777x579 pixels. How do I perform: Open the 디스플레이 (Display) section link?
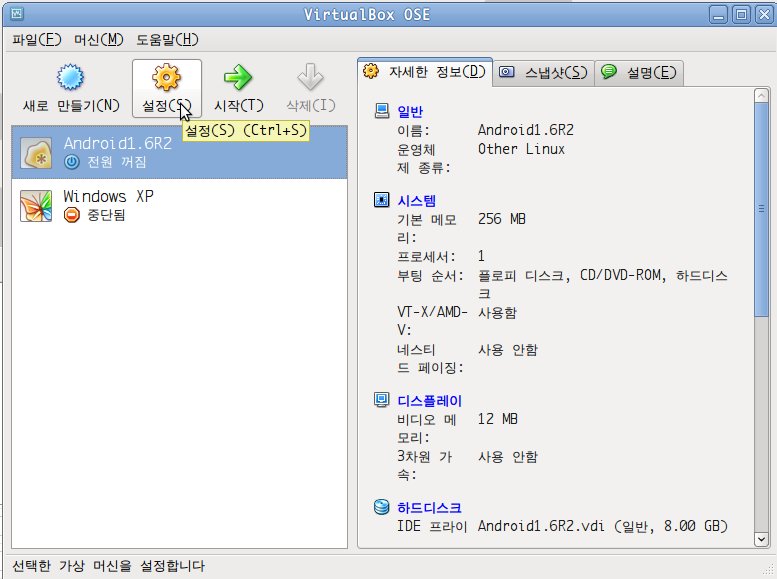coord(429,401)
